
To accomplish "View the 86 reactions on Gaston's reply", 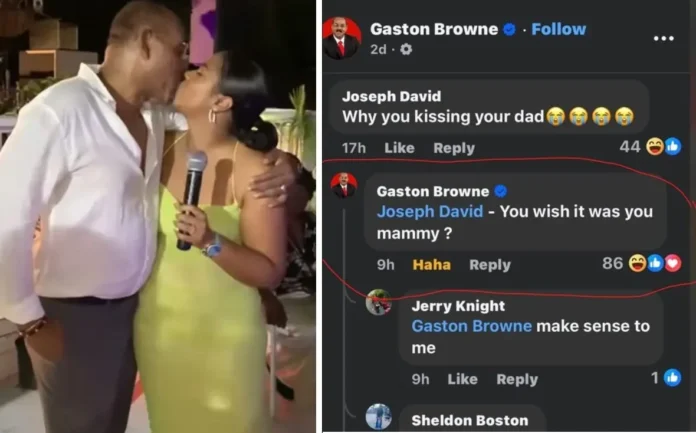I will [642, 263].
